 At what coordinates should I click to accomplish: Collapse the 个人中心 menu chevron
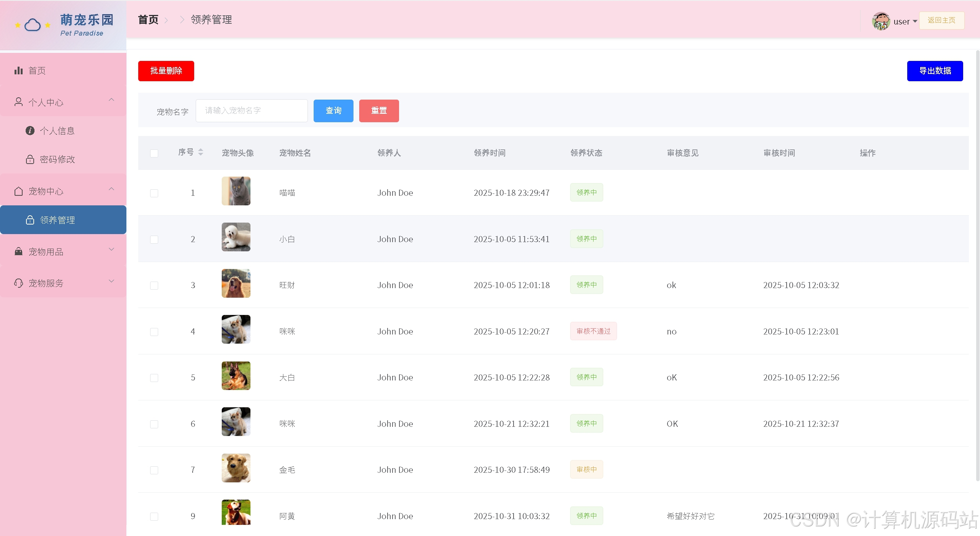click(x=111, y=100)
